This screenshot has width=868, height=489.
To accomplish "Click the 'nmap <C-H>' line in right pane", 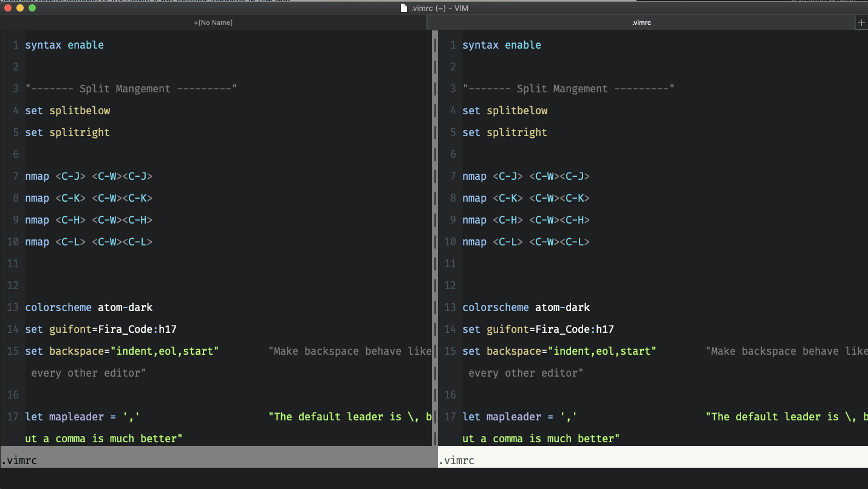I will (x=526, y=220).
